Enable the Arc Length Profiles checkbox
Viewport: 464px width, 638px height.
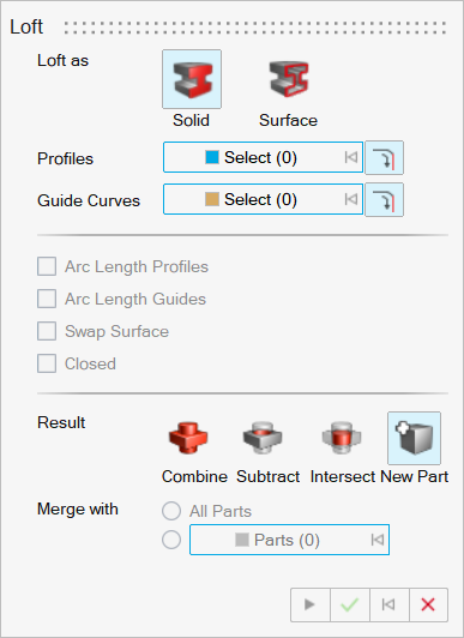(x=47, y=267)
